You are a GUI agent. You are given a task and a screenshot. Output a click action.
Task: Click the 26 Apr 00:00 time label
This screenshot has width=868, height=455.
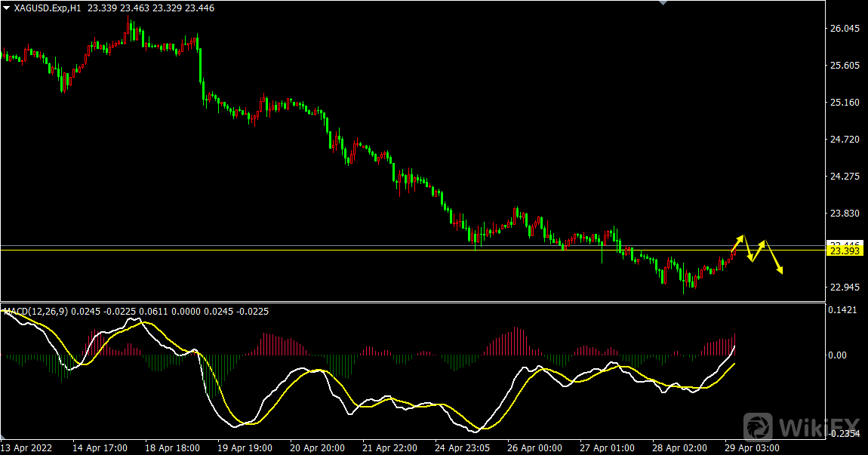pos(534,447)
